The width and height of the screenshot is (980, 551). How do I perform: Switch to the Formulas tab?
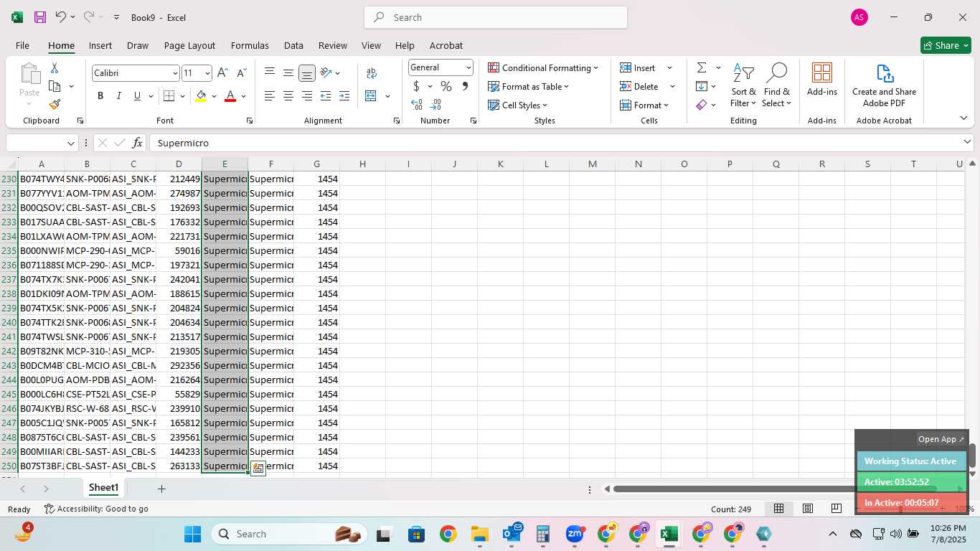(250, 45)
